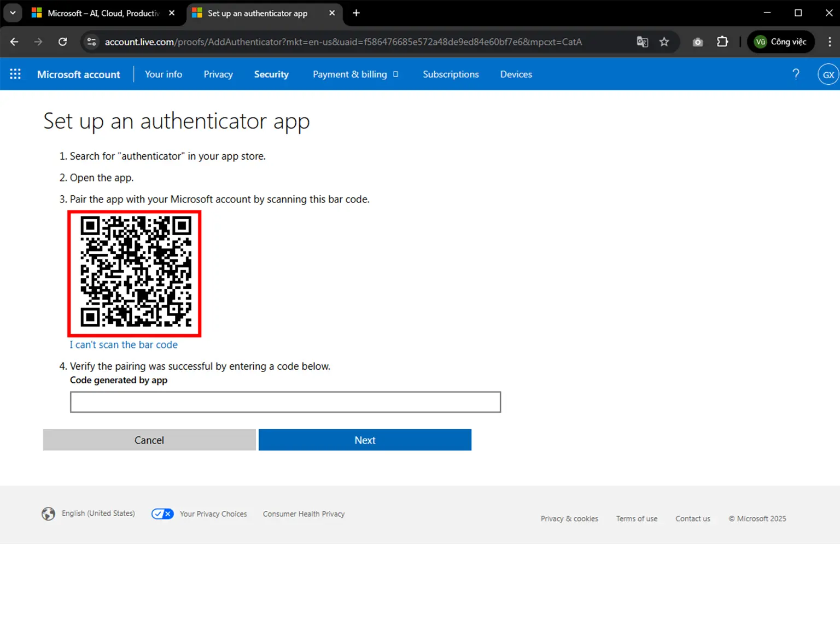The width and height of the screenshot is (840, 630).
Task: Open the tab search chevron
Action: click(12, 13)
